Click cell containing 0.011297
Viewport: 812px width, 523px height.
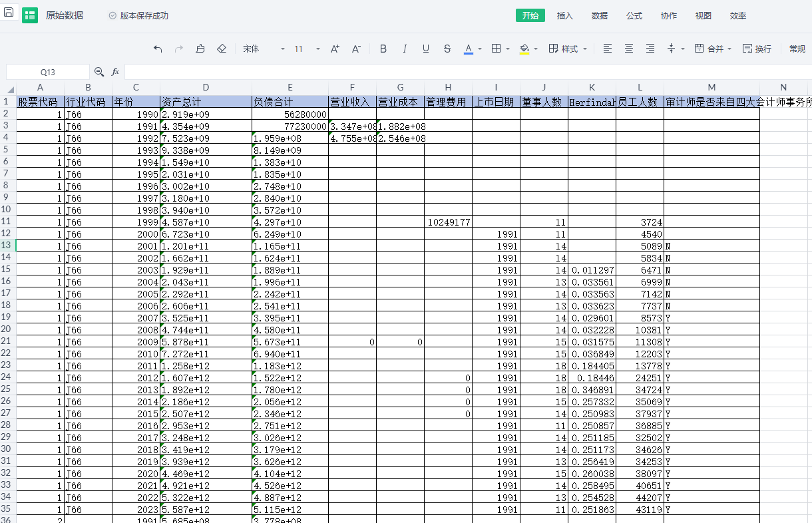click(592, 269)
